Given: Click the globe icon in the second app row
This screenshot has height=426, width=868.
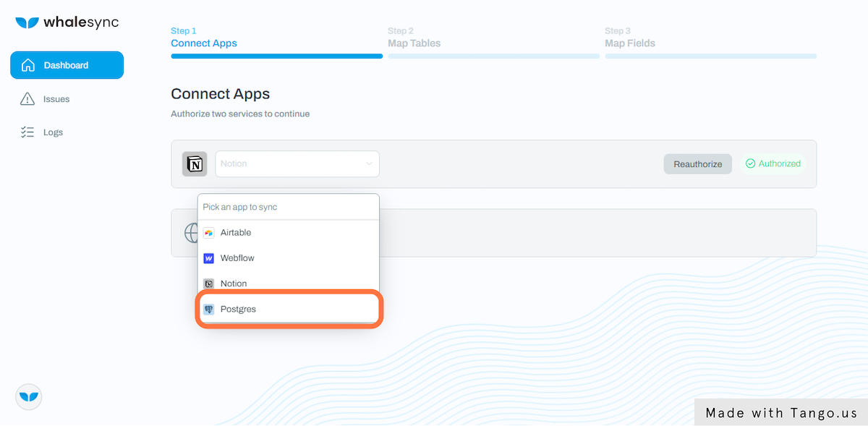Looking at the screenshot, I should [x=191, y=233].
